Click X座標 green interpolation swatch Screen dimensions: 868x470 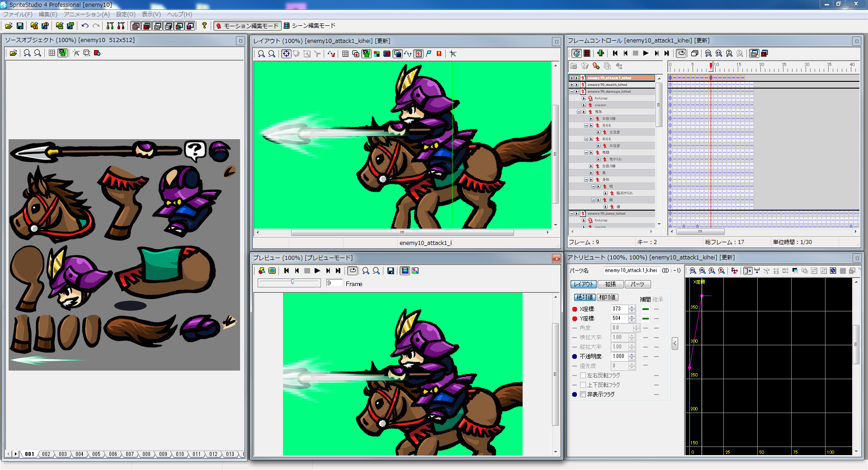pos(646,309)
